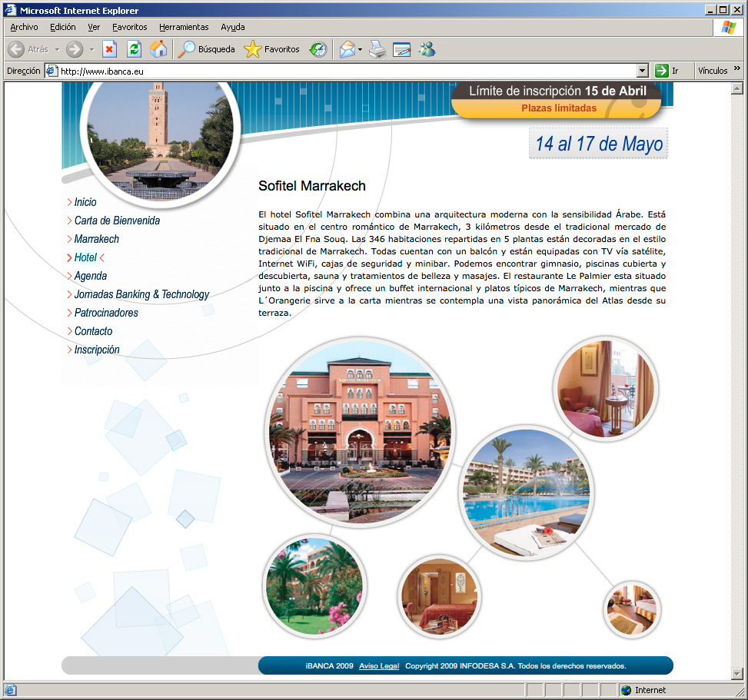This screenshot has width=748, height=700.
Task: Click the Edit page toolbar icon
Action: coord(401,49)
